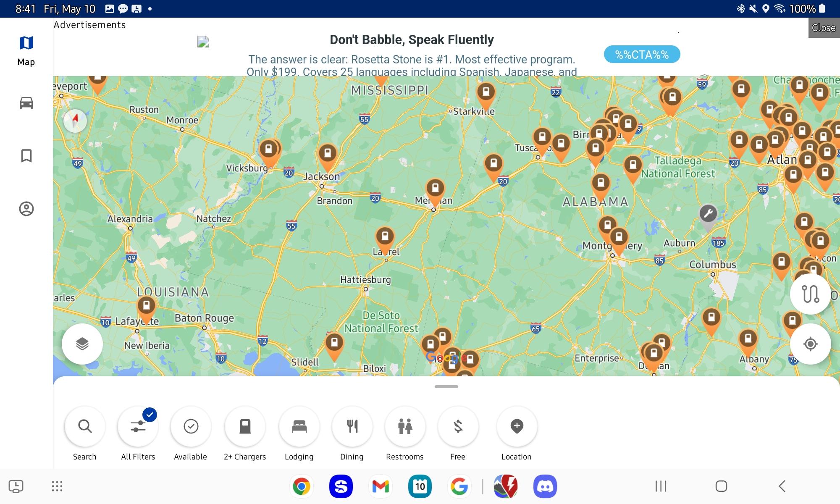Open the recent apps navigation button
Image resolution: width=840 pixels, height=504 pixels.
point(661,486)
